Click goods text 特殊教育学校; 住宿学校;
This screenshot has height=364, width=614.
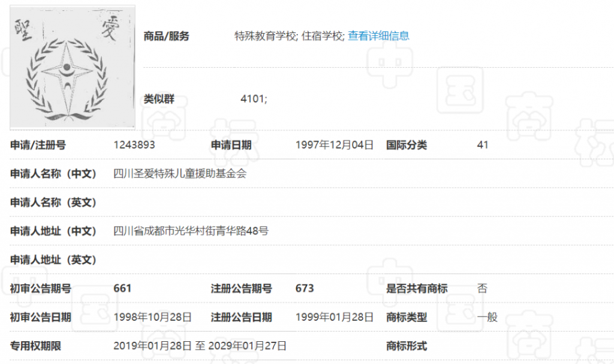(290, 36)
